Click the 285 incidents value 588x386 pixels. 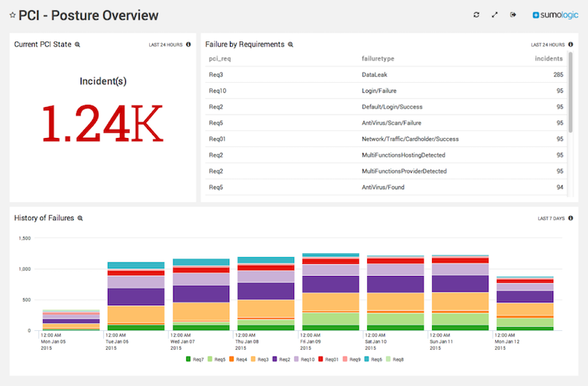point(558,75)
